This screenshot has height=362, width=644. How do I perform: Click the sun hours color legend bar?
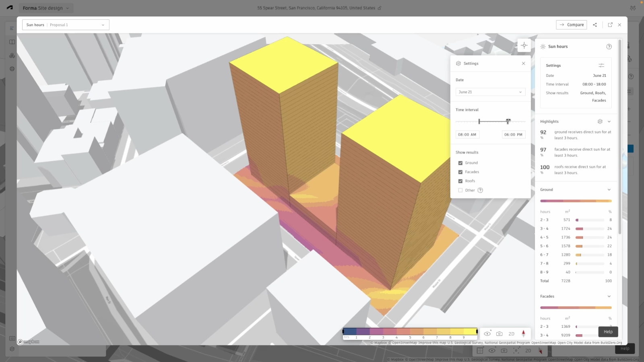[410, 331]
